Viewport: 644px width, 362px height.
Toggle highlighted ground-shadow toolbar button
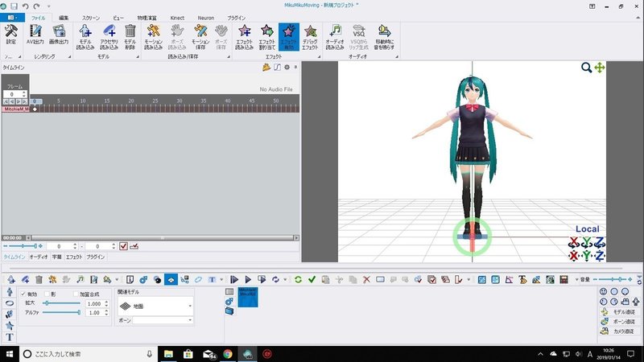click(171, 279)
